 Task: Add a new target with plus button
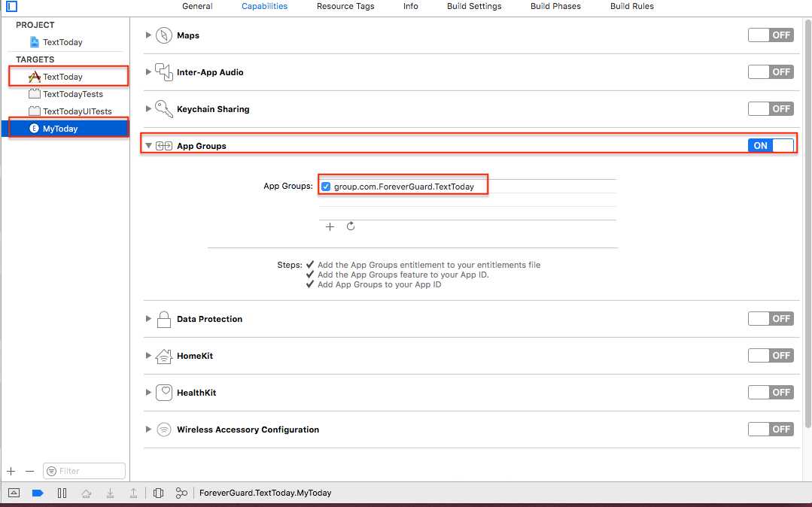[11, 471]
